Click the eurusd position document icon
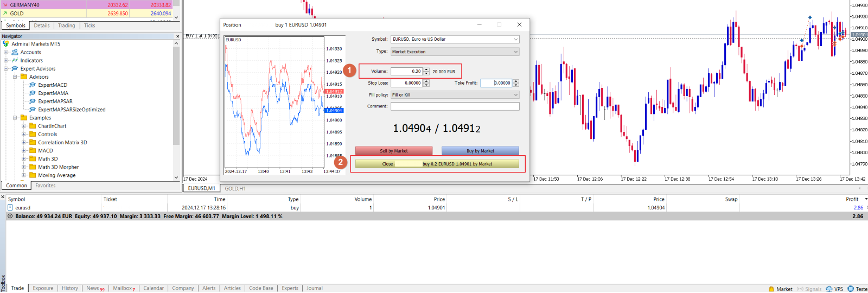Image resolution: width=868 pixels, height=293 pixels. [x=10, y=207]
